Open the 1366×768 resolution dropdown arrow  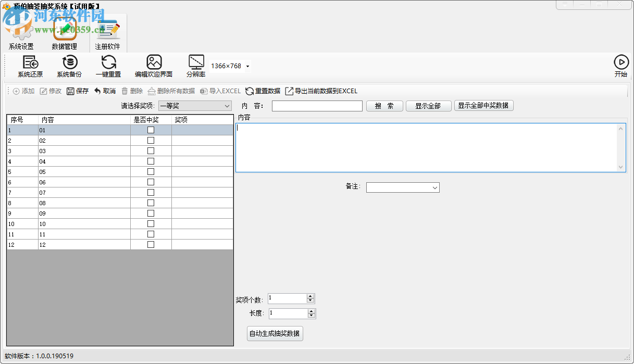247,67
